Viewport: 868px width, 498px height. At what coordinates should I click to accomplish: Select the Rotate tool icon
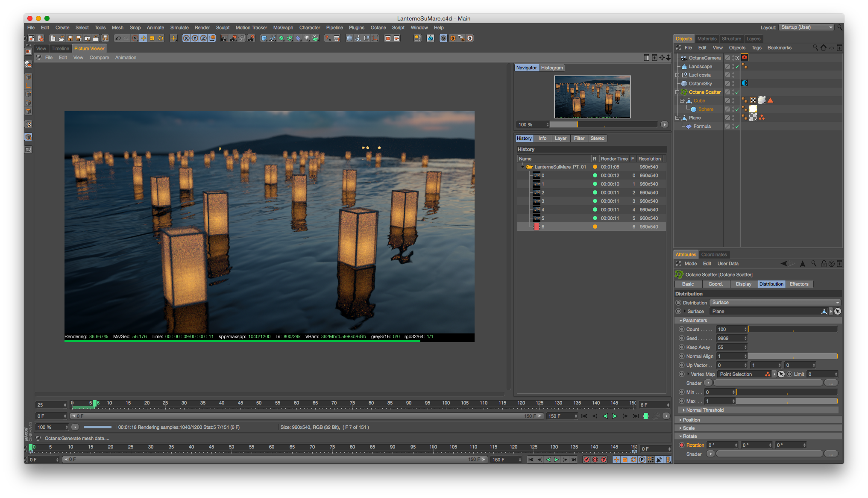click(x=161, y=38)
